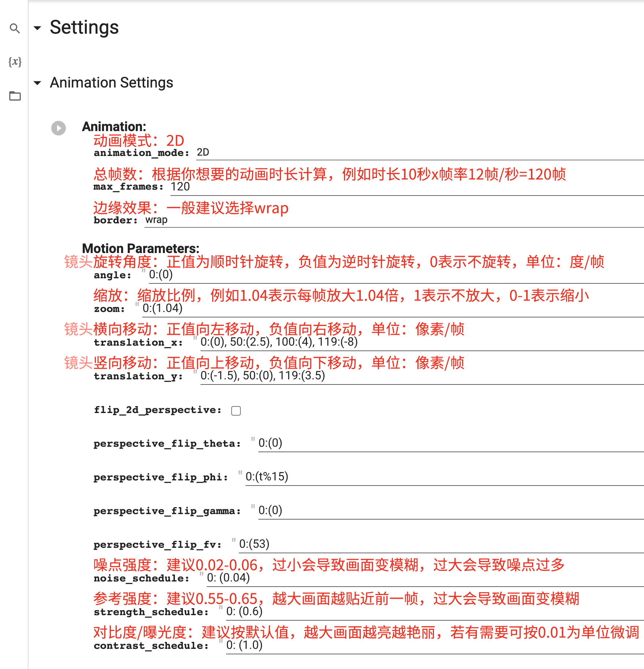This screenshot has width=644, height=669.
Task: Run the Animation cell
Action: (x=59, y=128)
